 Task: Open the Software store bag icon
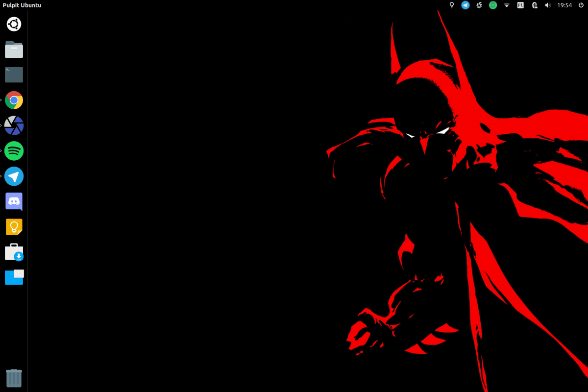pos(14,252)
